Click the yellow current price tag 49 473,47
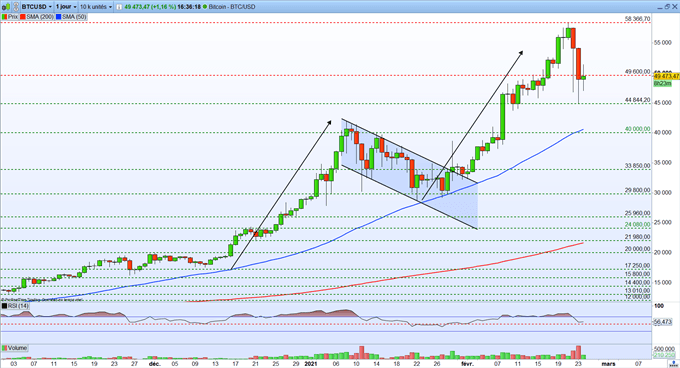This screenshot has width=680, height=368. [x=666, y=76]
